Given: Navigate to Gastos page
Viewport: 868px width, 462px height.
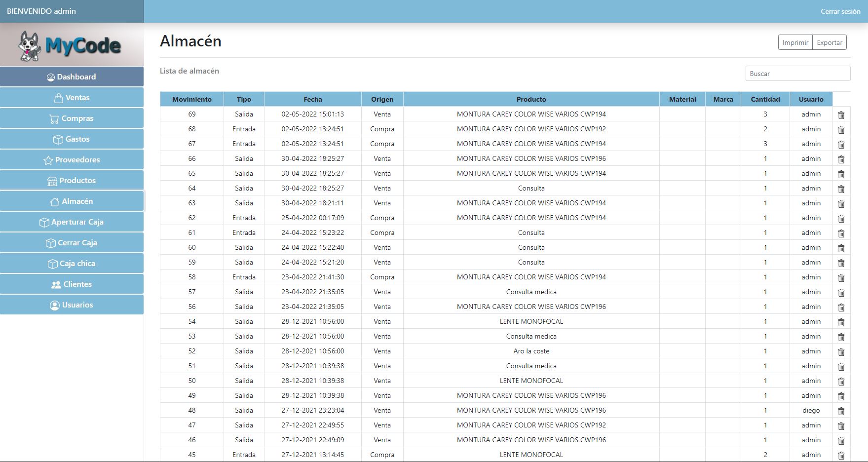Looking at the screenshot, I should click(x=72, y=139).
